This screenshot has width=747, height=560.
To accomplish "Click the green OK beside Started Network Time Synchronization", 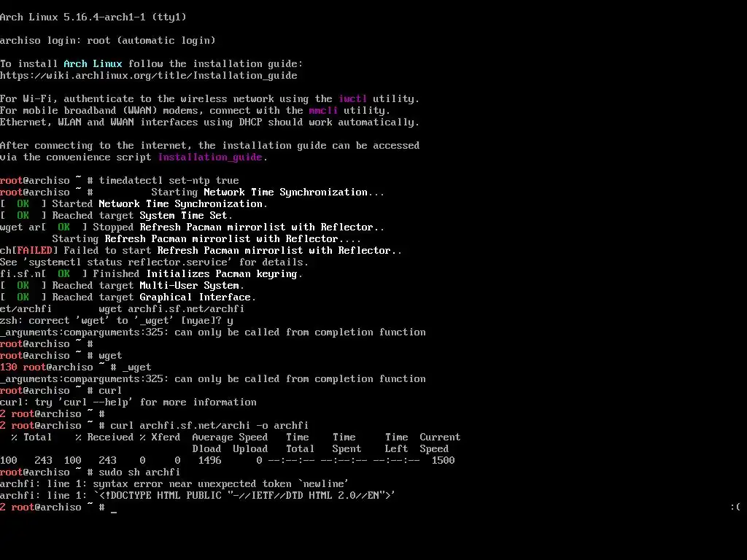I will click(x=23, y=204).
